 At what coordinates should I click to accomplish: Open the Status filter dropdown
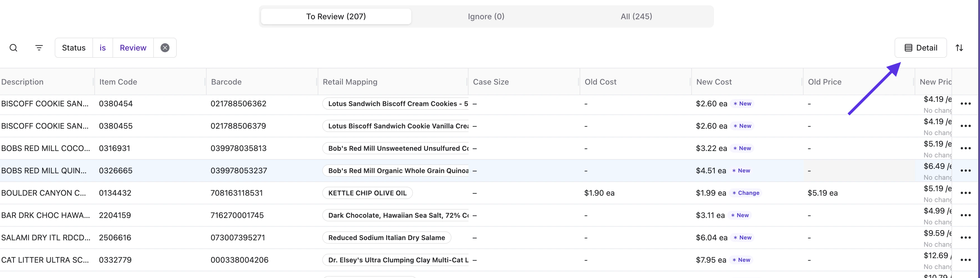74,47
